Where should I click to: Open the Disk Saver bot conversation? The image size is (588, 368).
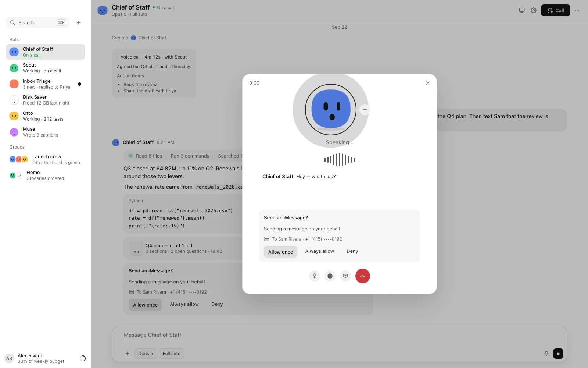[x=45, y=100]
